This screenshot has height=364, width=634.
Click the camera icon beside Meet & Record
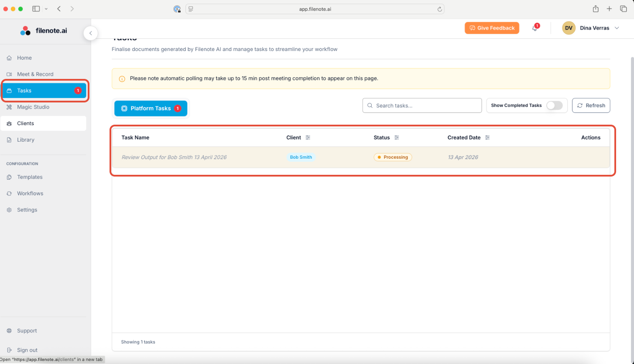(9, 74)
